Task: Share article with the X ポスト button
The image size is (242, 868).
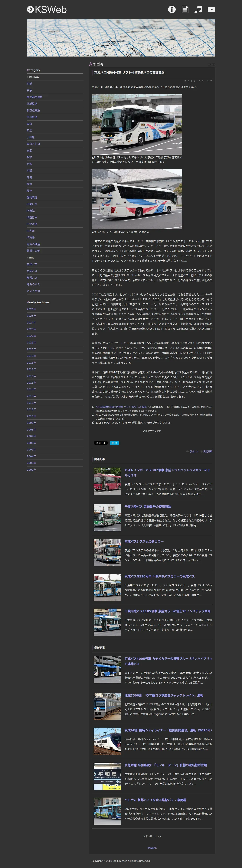Action: click(x=101, y=443)
